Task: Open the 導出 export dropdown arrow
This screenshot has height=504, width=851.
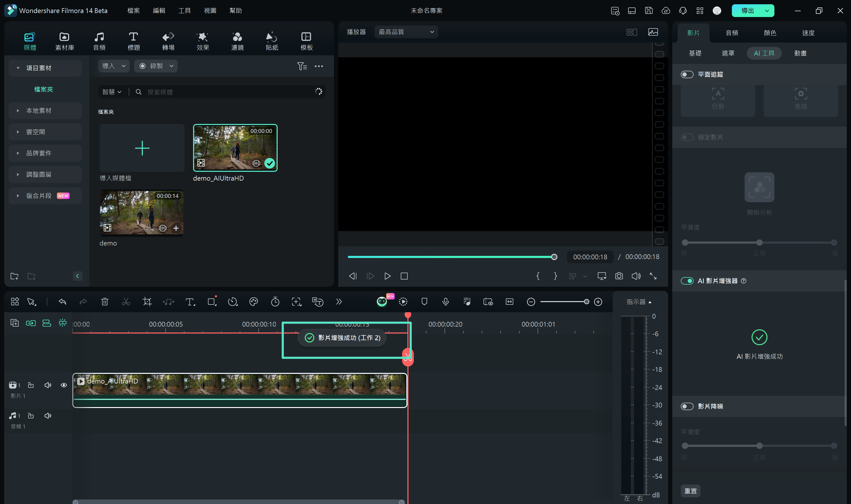Action: click(x=767, y=11)
